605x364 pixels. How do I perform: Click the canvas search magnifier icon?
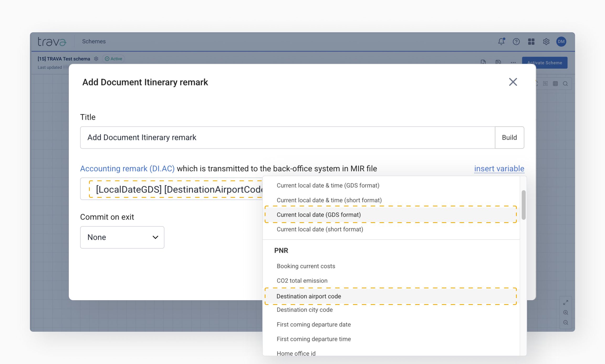coord(565,84)
